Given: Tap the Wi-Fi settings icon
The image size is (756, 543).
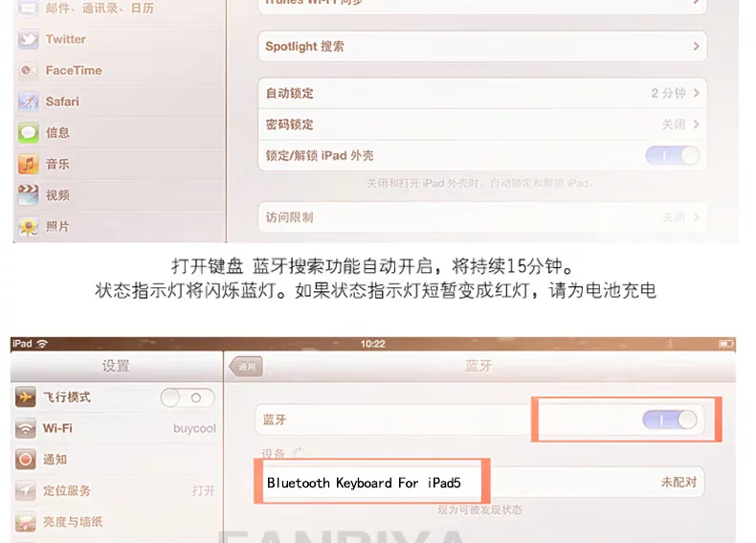Looking at the screenshot, I should pos(26,428).
